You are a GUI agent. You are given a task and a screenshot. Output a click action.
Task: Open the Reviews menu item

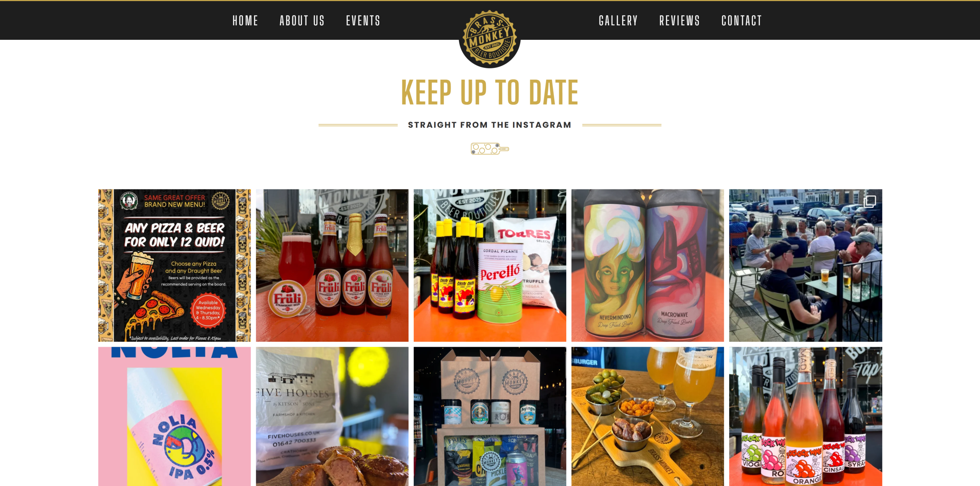(x=679, y=21)
